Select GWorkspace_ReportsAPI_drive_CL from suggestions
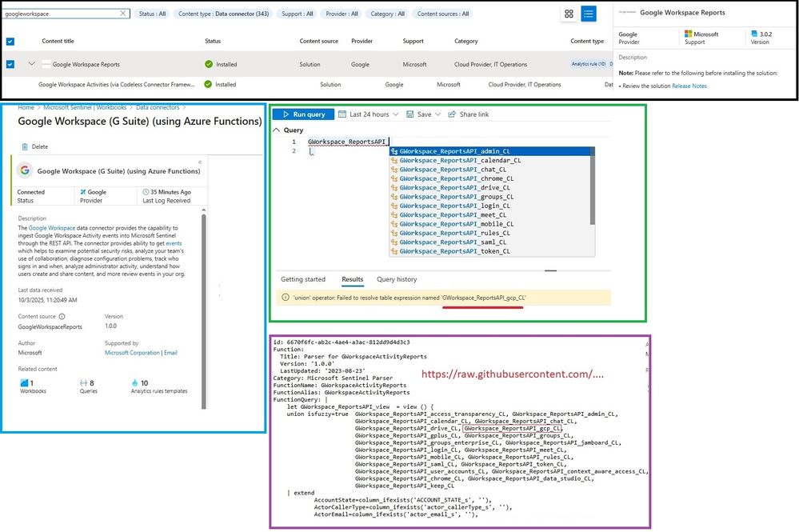Image resolution: width=799 pixels, height=532 pixels. [x=454, y=187]
